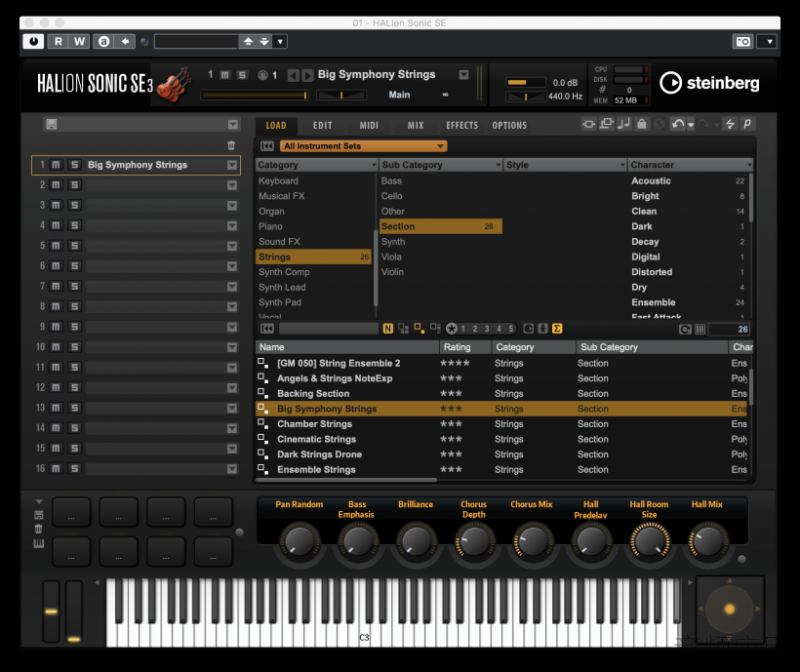
Task: Open the All Instrument Sets dropdown
Action: click(x=363, y=146)
